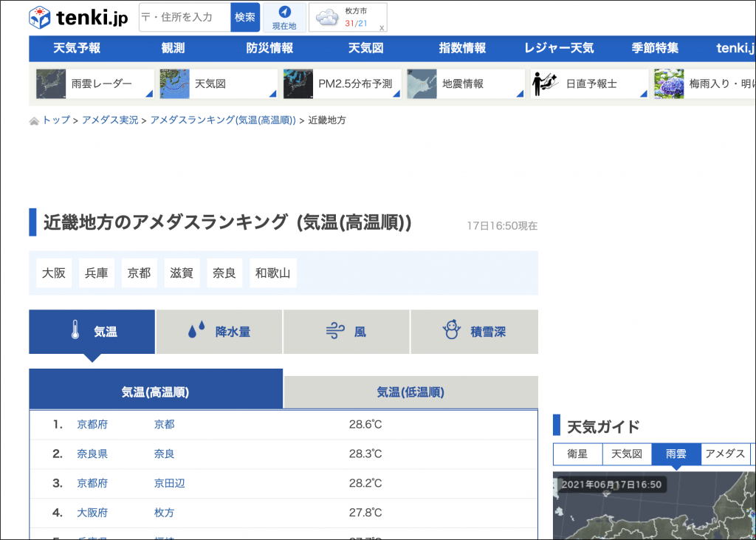Select 大阪 prefecture filter

click(x=54, y=273)
